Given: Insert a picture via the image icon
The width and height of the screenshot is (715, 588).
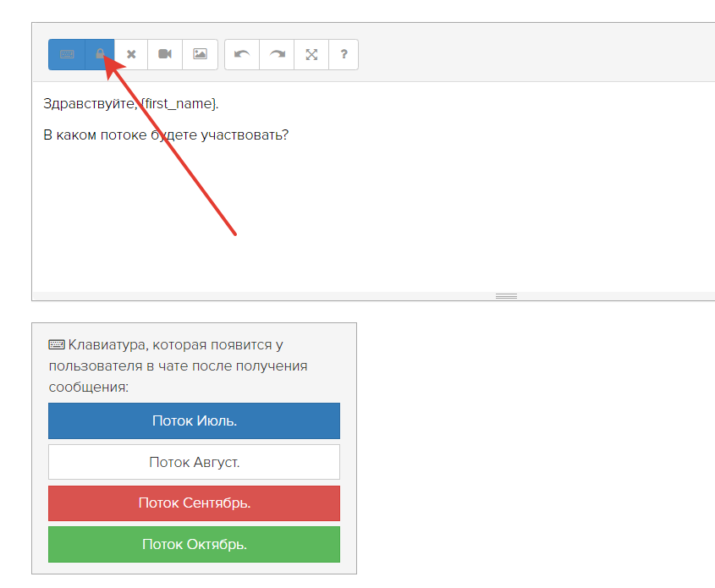Looking at the screenshot, I should [x=201, y=55].
